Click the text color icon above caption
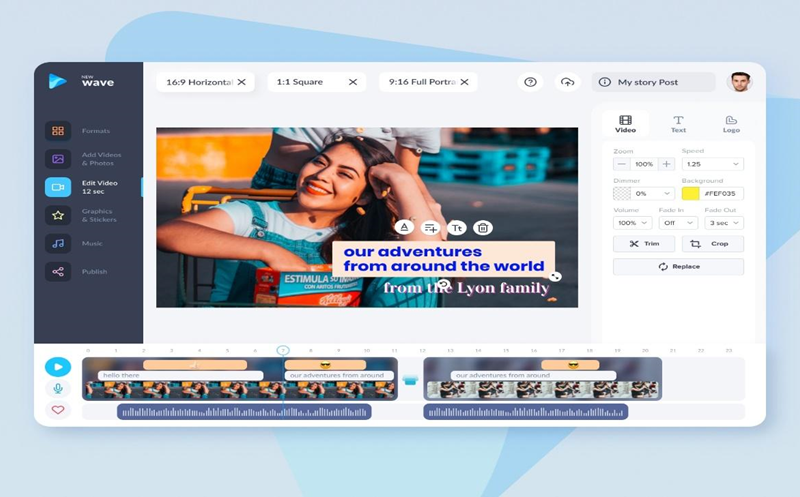This screenshot has height=497, width=800. (404, 228)
